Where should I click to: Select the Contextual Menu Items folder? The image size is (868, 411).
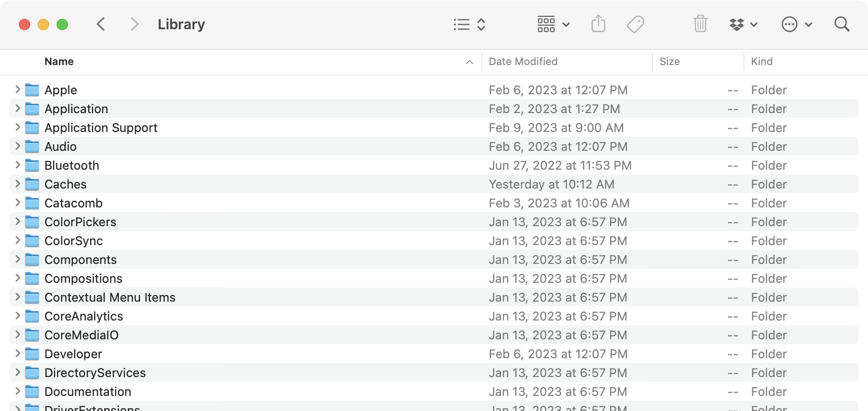109,297
